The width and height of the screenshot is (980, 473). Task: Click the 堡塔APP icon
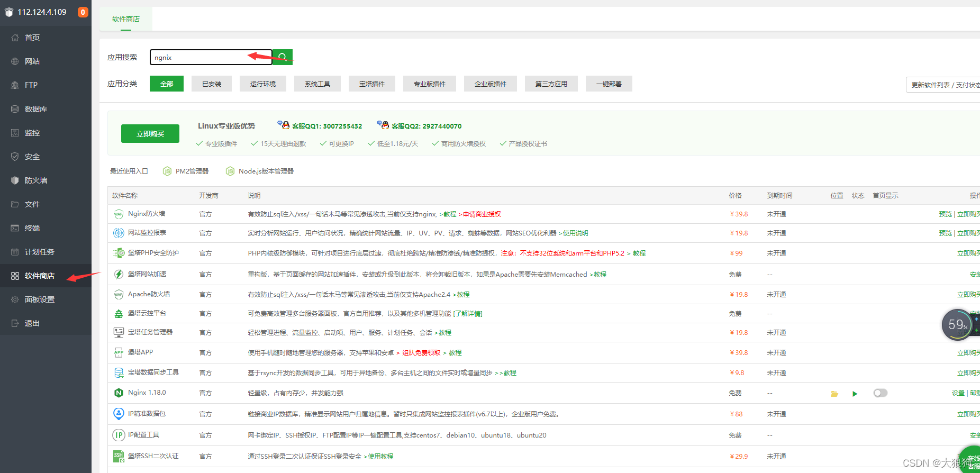[119, 352]
